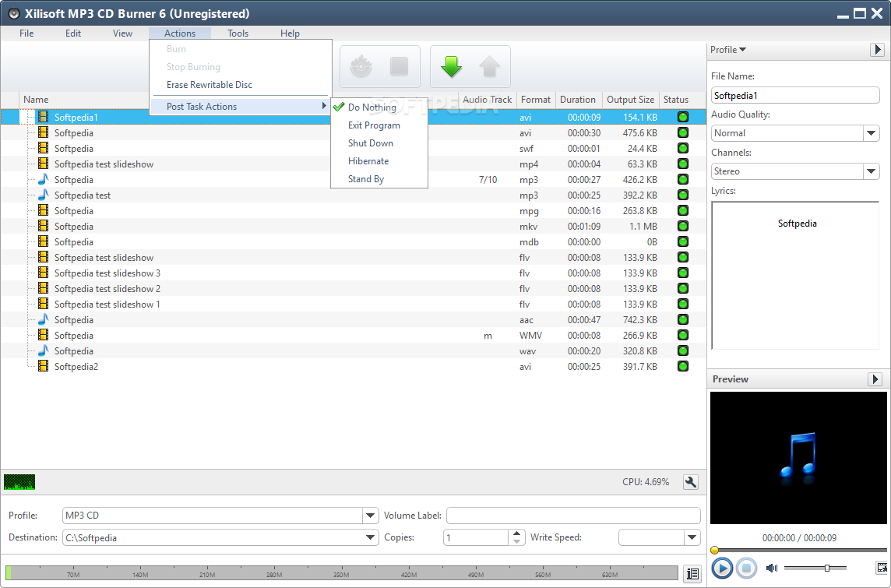Collapse Profile panel arrow button

point(877,49)
